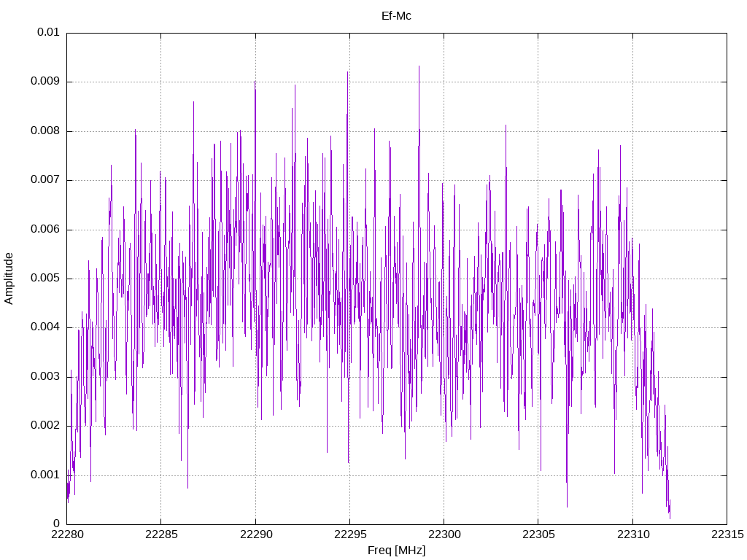Click the Freq [MHz] x-axis label
Screen dimensions: 747x560
click(x=396, y=551)
